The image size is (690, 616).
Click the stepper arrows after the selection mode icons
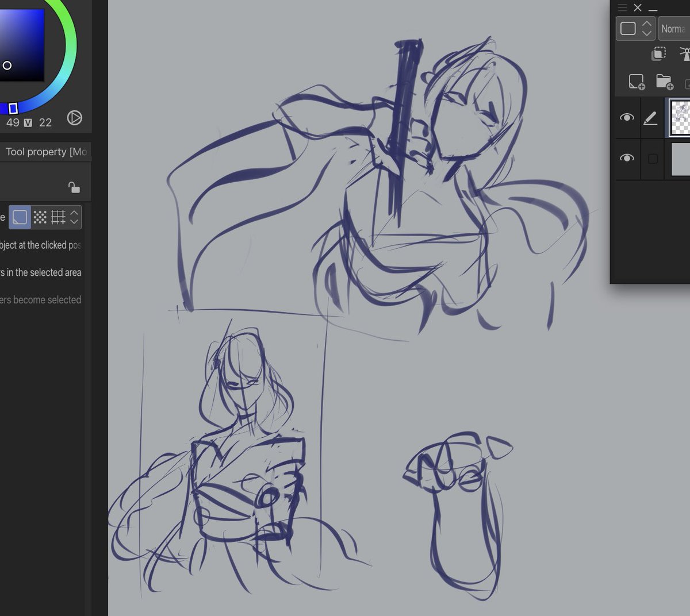74,217
